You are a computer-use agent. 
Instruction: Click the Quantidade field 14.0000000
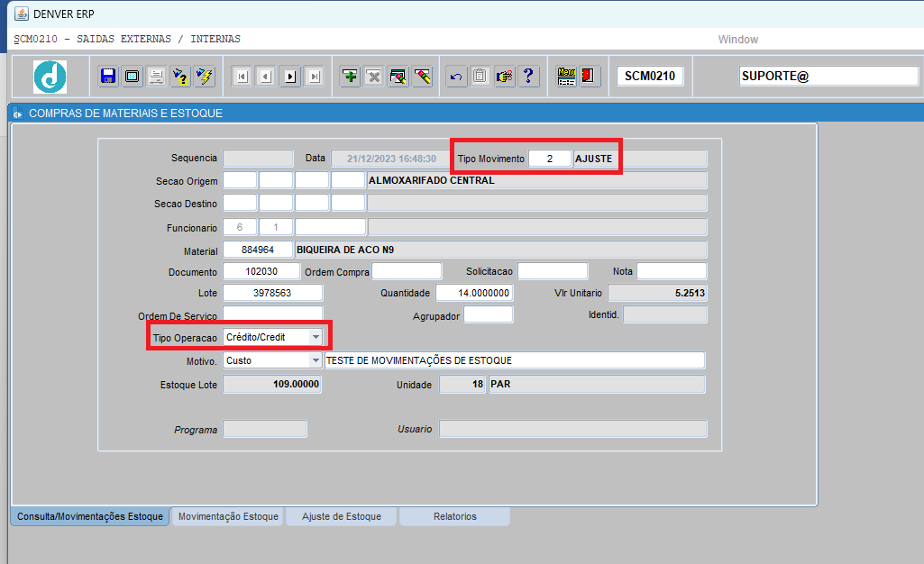(x=474, y=293)
